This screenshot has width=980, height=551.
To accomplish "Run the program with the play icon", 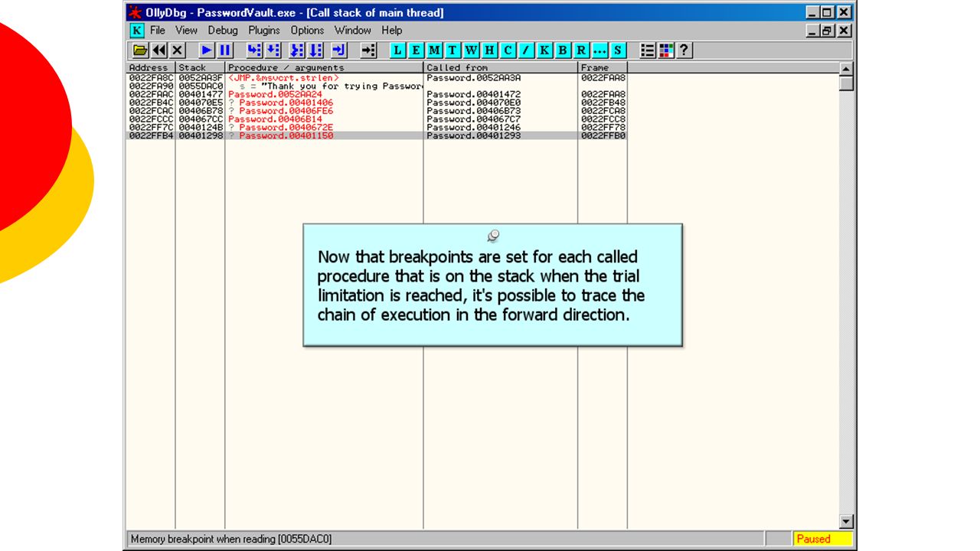I will coord(207,51).
